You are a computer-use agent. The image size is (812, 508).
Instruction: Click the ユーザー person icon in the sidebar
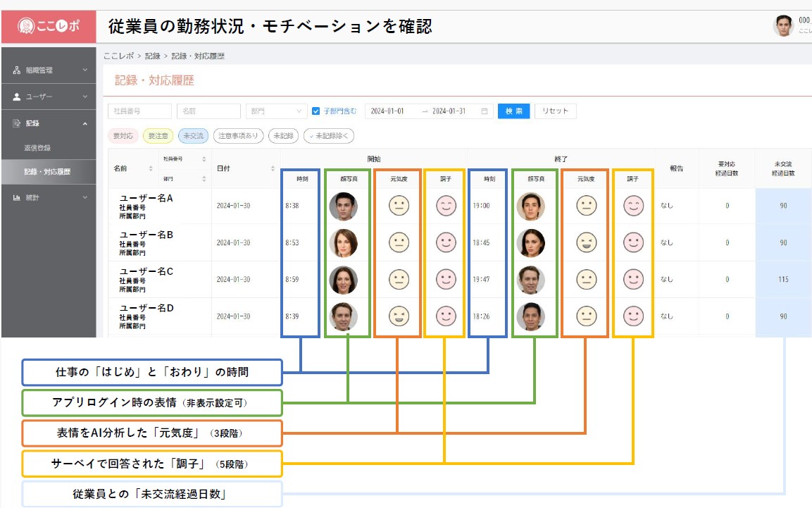coord(17,97)
